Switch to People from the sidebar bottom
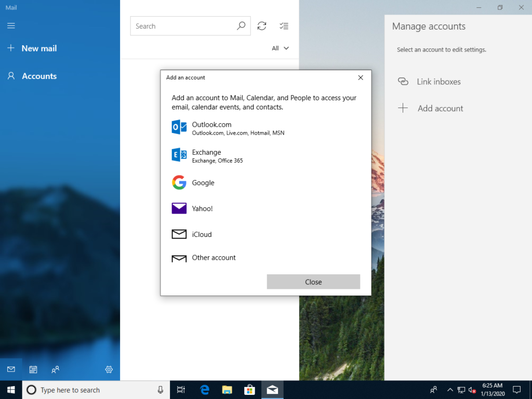The height and width of the screenshot is (399, 532). (x=55, y=369)
